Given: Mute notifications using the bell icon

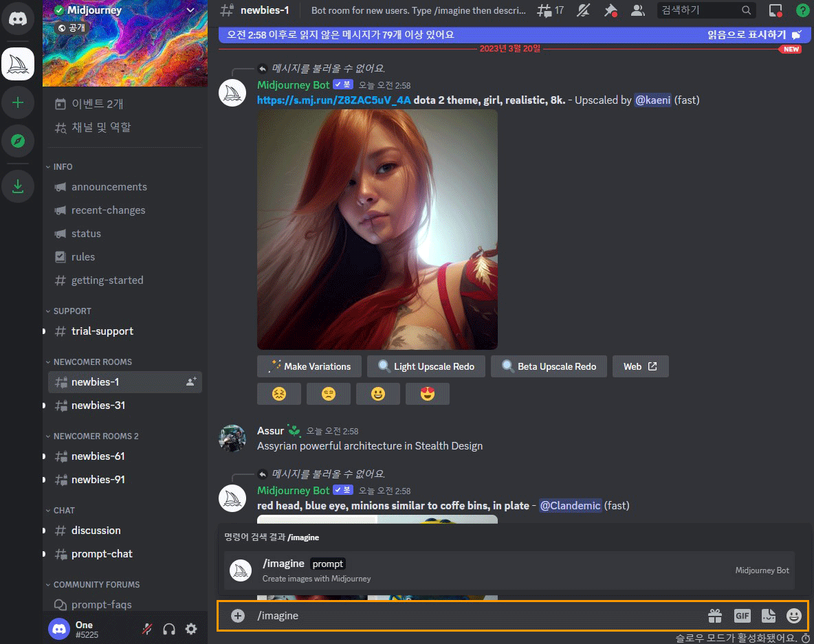Looking at the screenshot, I should click(x=583, y=10).
